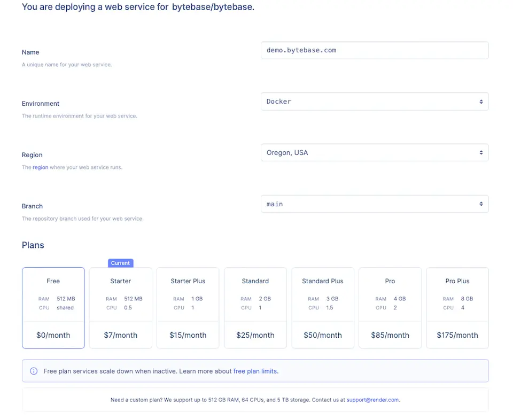The image size is (513, 420).
Task: Open the free plan limits link
Action: tap(255, 371)
